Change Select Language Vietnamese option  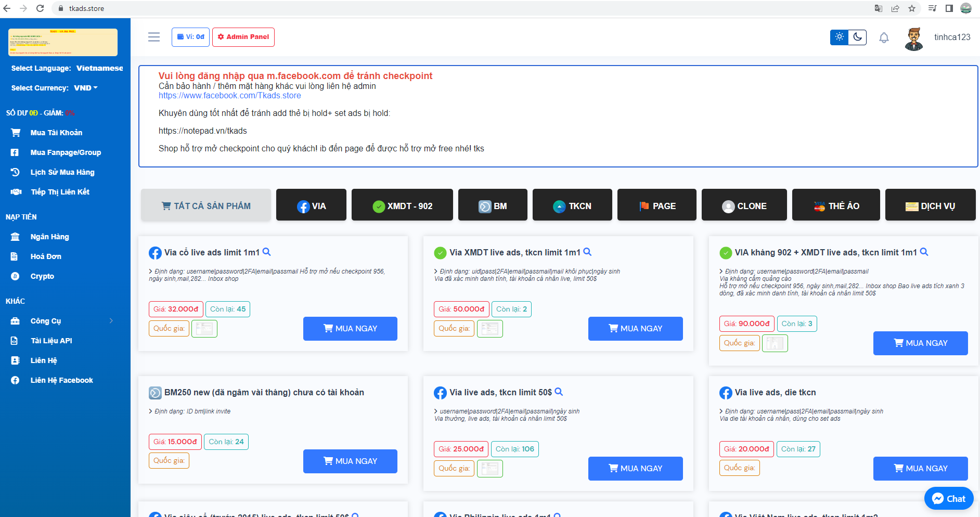[x=99, y=68]
